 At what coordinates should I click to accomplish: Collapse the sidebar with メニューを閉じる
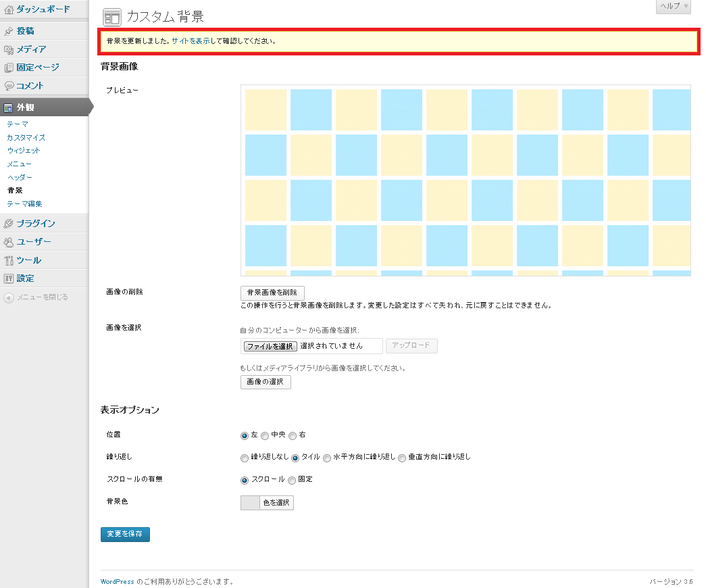36,297
